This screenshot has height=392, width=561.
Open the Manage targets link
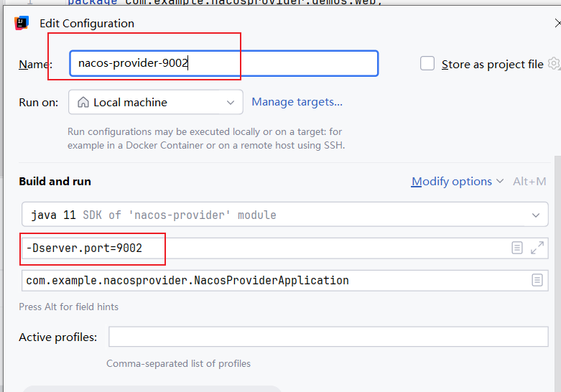(297, 102)
